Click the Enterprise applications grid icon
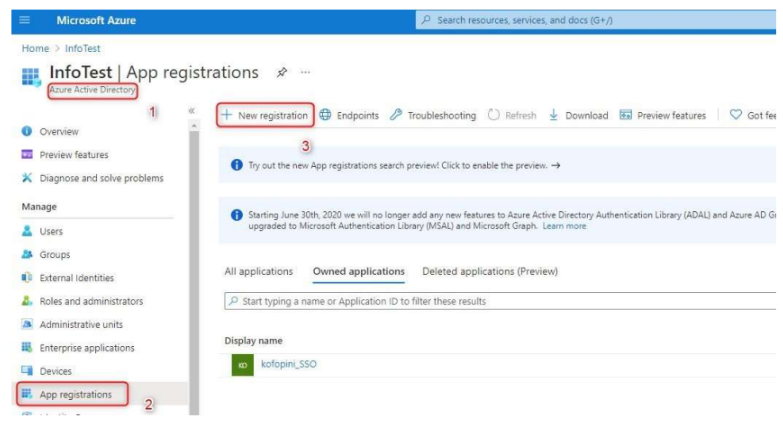The image size is (783, 421). [27, 347]
